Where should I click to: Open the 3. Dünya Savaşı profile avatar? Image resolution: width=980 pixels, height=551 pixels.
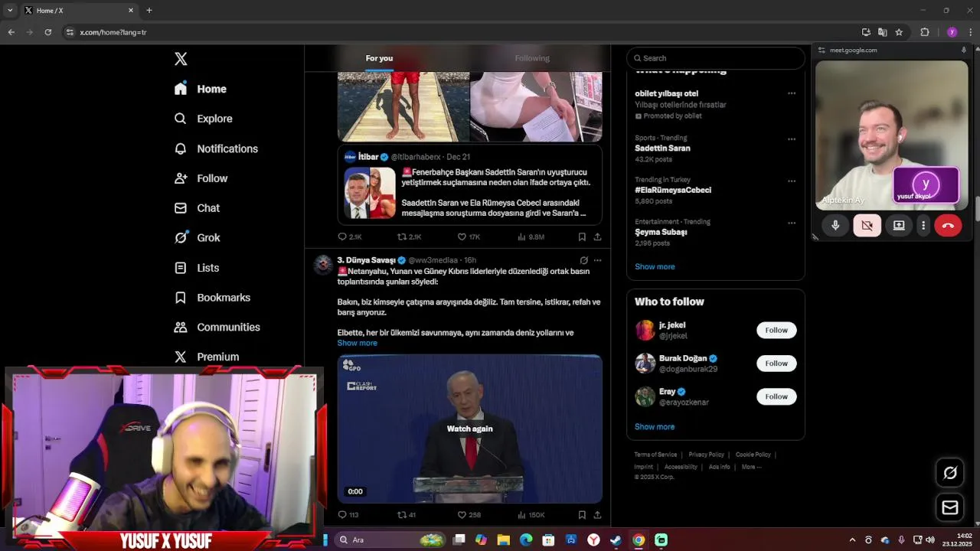coord(323,265)
